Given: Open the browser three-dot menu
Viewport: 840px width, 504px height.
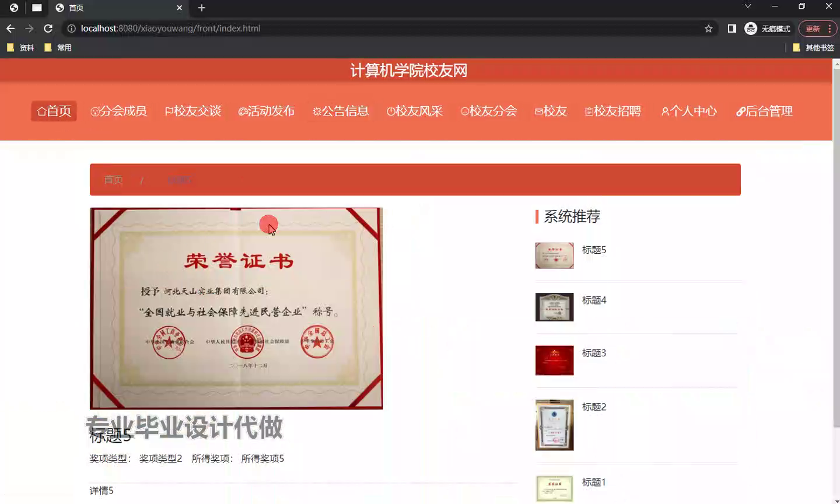Looking at the screenshot, I should pos(829,29).
